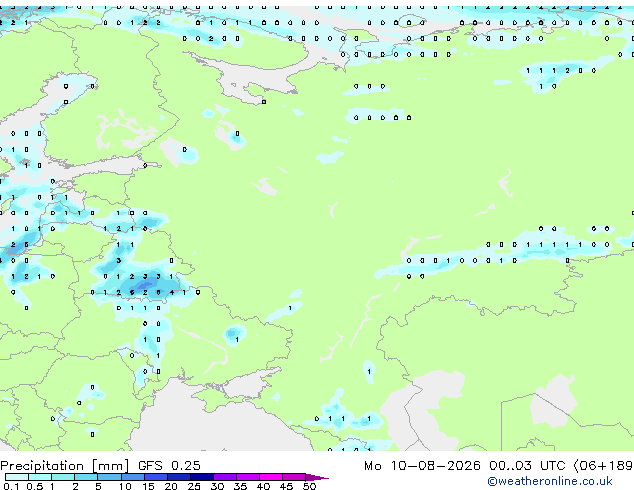
Task: Click the '50' legend scale label
Action: click(309, 486)
